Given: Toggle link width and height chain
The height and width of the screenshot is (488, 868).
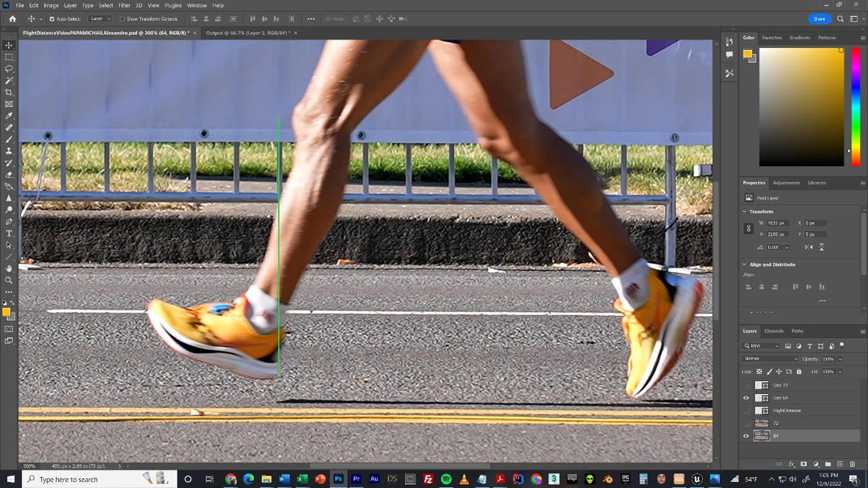Looking at the screenshot, I should 748,229.
